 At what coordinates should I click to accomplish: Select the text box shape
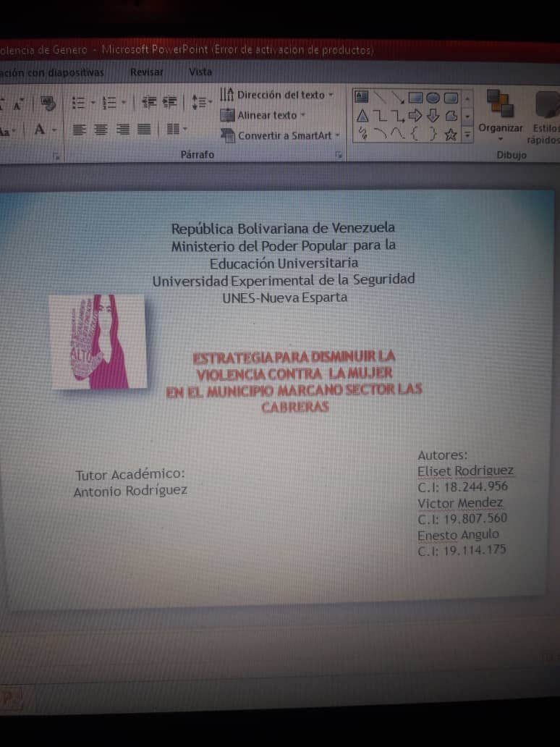[362, 97]
